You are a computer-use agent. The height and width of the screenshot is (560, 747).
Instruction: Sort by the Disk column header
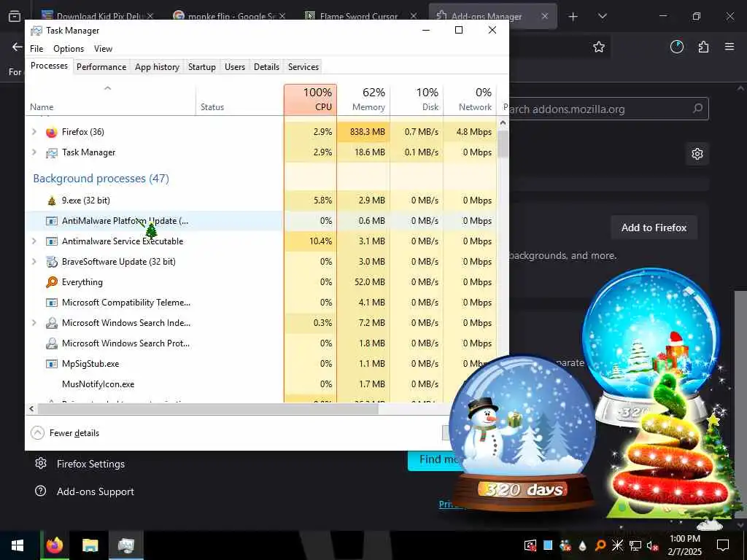point(417,99)
